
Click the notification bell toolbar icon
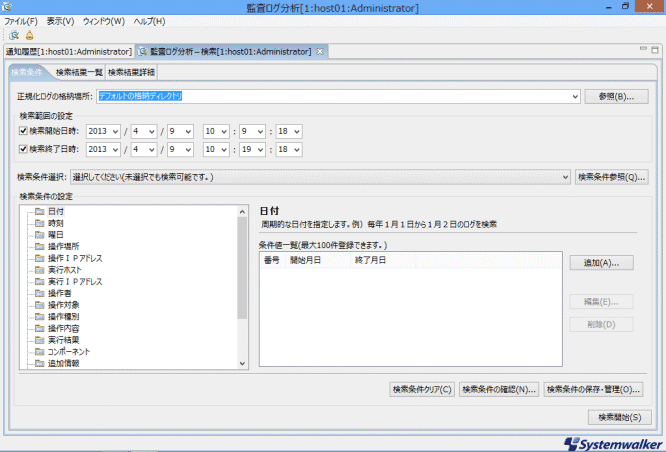point(29,35)
